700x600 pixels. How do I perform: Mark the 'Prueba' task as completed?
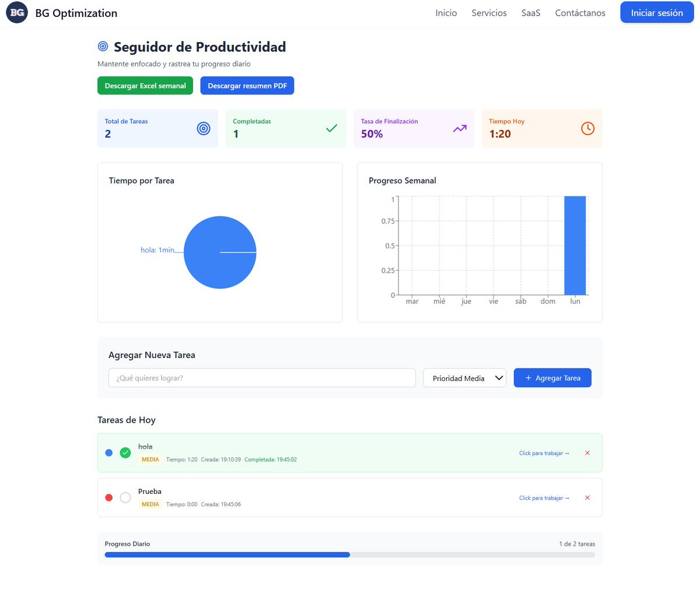pos(125,497)
